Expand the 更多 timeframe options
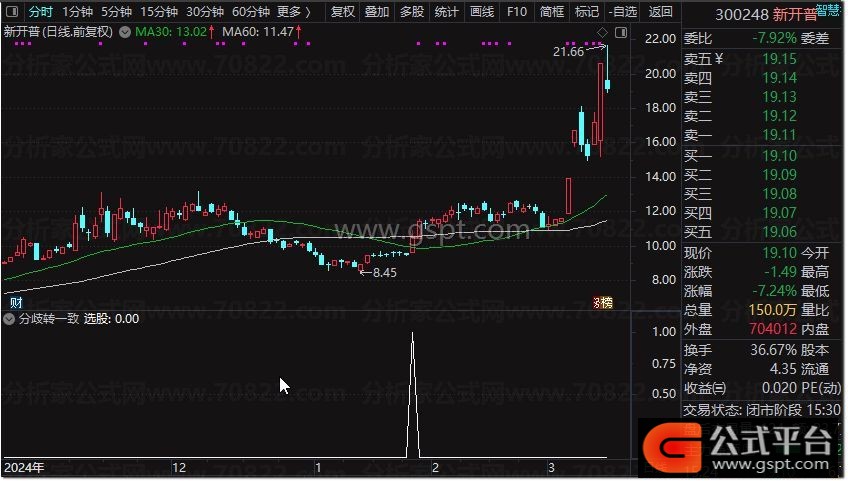 click(294, 11)
